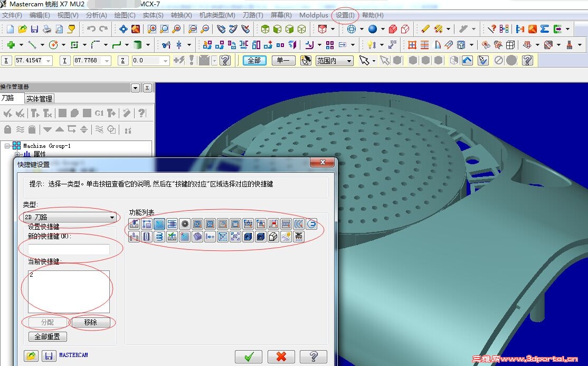Image resolution: width=588 pixels, height=366 pixels.
Task: Click the blue arrow icon in selection bar
Action: pyautogui.click(x=467, y=60)
